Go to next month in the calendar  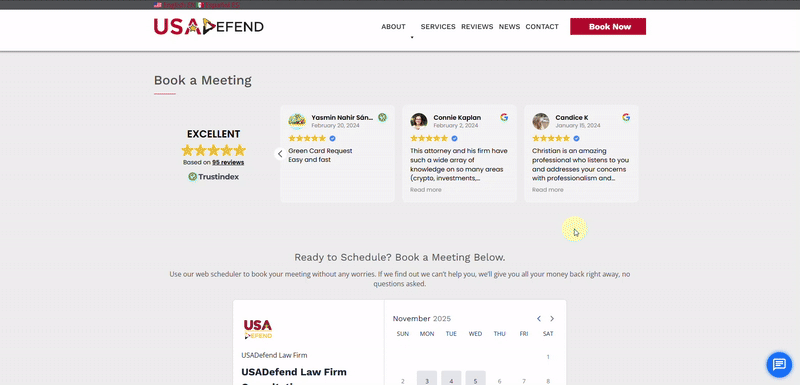tap(552, 319)
